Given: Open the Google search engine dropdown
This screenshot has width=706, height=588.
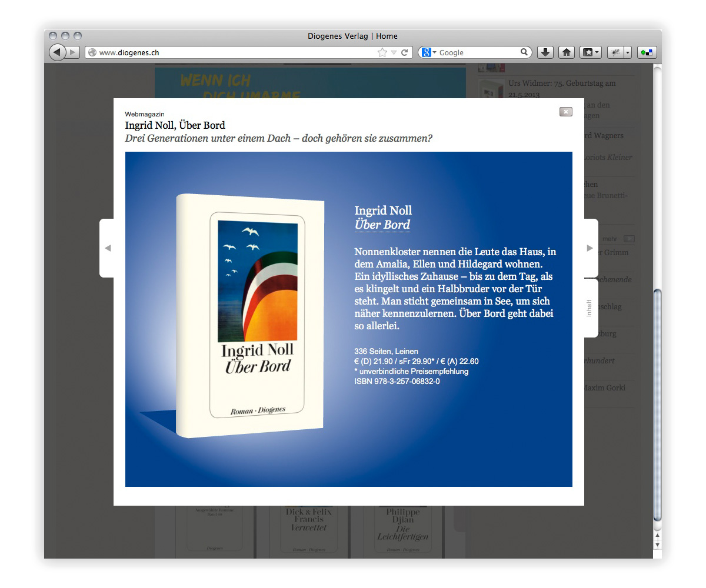Looking at the screenshot, I should tap(429, 52).
